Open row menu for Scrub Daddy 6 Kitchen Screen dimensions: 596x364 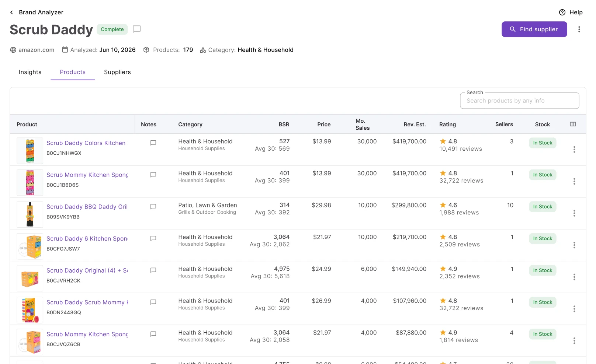click(574, 245)
